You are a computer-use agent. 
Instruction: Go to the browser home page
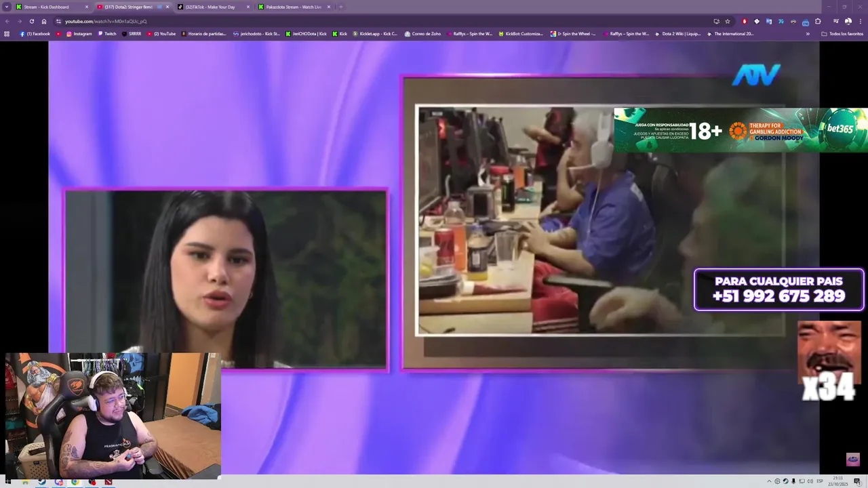click(44, 21)
